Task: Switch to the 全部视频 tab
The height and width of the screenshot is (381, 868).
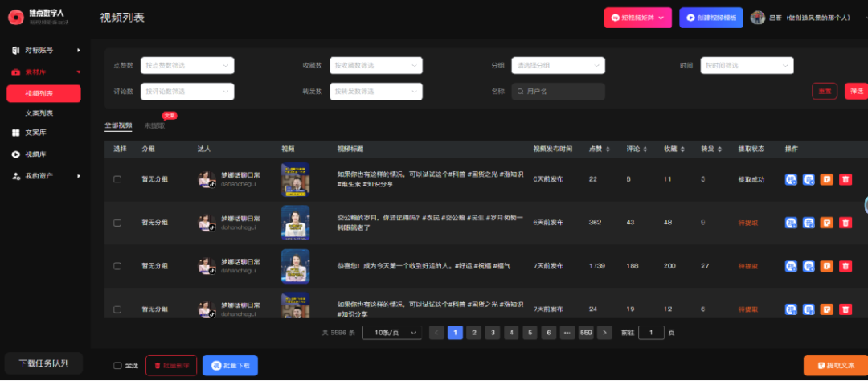Action: pos(118,125)
